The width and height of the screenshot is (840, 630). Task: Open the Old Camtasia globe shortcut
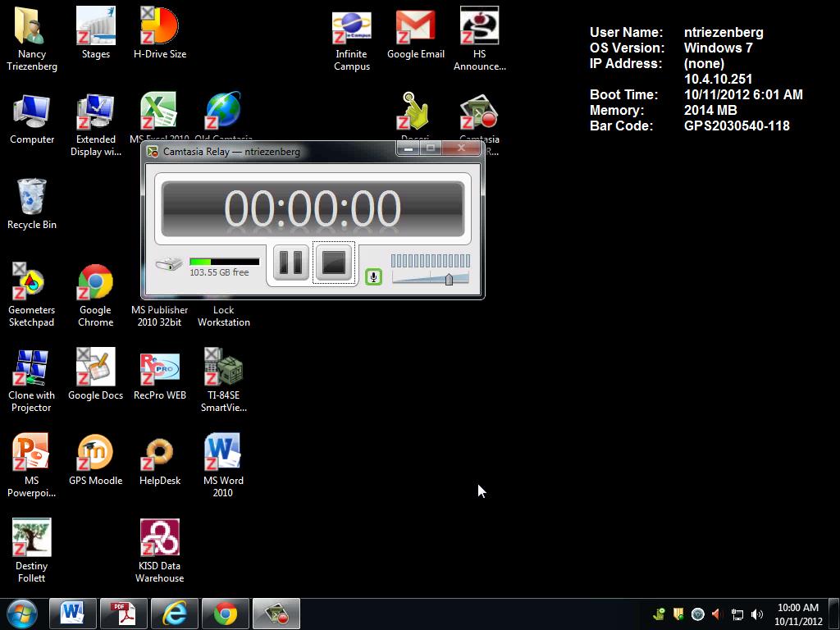click(x=223, y=112)
